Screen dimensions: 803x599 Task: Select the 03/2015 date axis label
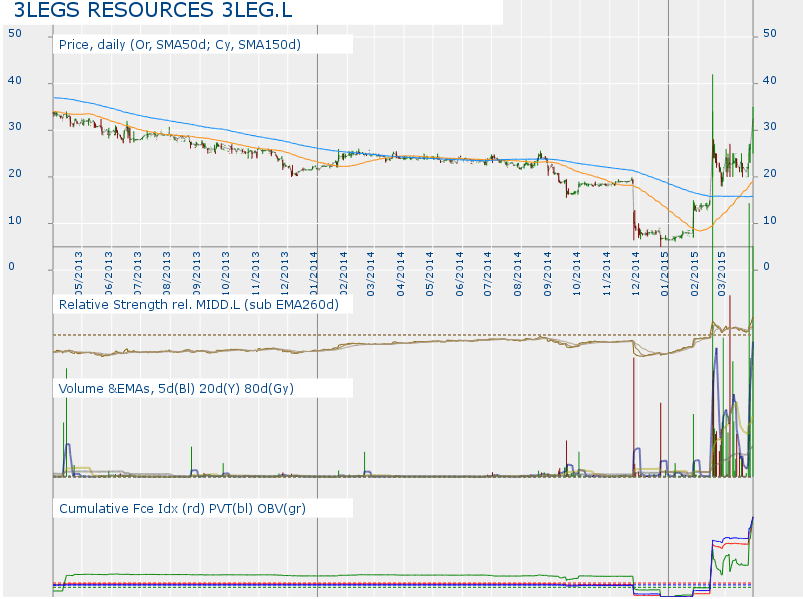(722, 274)
